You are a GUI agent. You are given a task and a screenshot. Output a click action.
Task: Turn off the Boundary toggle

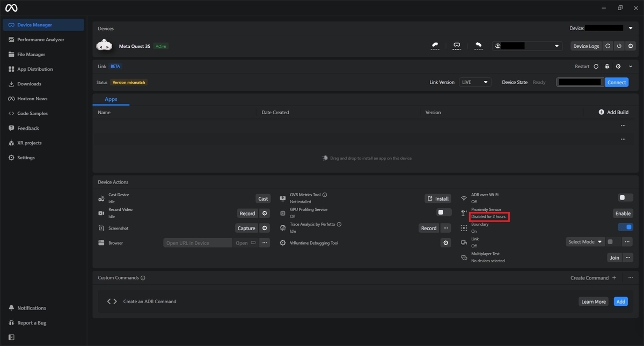(x=625, y=227)
